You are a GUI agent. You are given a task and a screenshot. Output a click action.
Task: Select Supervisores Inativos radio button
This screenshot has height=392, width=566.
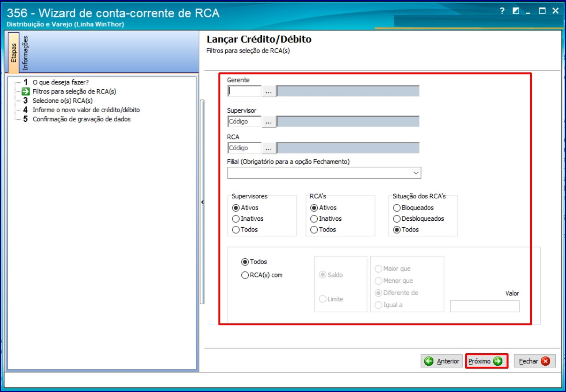tap(236, 219)
